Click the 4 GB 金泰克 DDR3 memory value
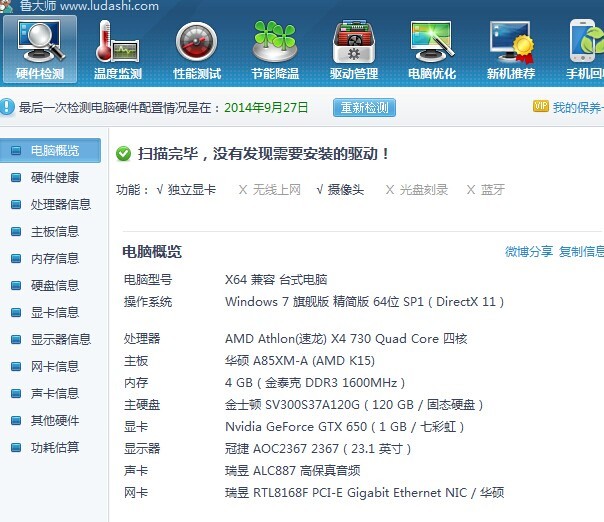 315,383
